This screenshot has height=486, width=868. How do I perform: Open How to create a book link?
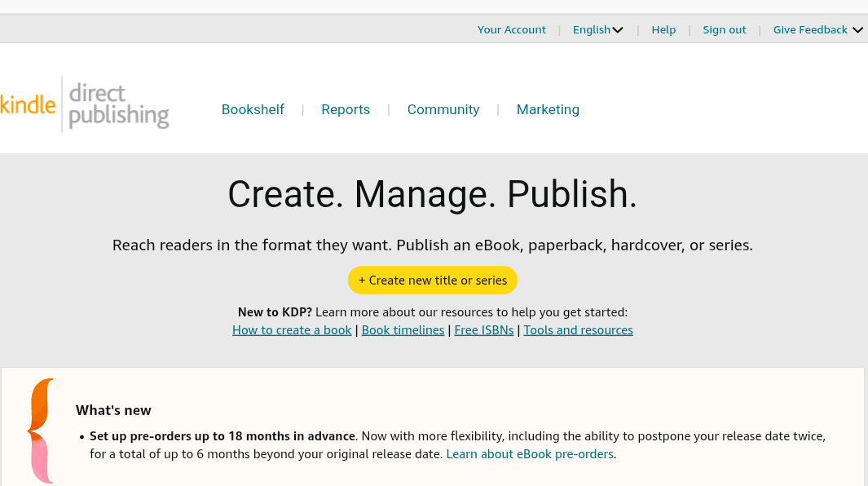coord(292,330)
